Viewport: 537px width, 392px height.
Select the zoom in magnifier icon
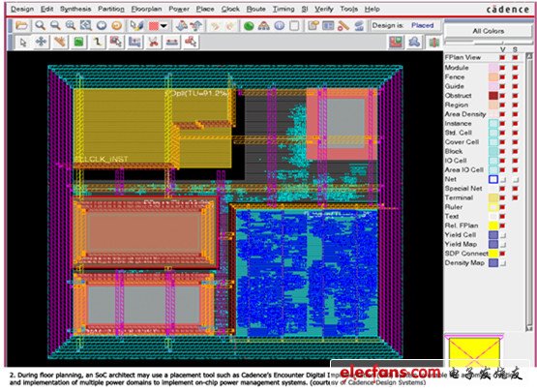41,25
